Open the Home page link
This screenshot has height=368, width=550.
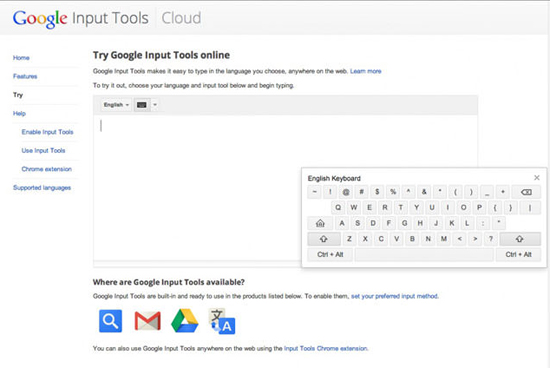point(21,58)
